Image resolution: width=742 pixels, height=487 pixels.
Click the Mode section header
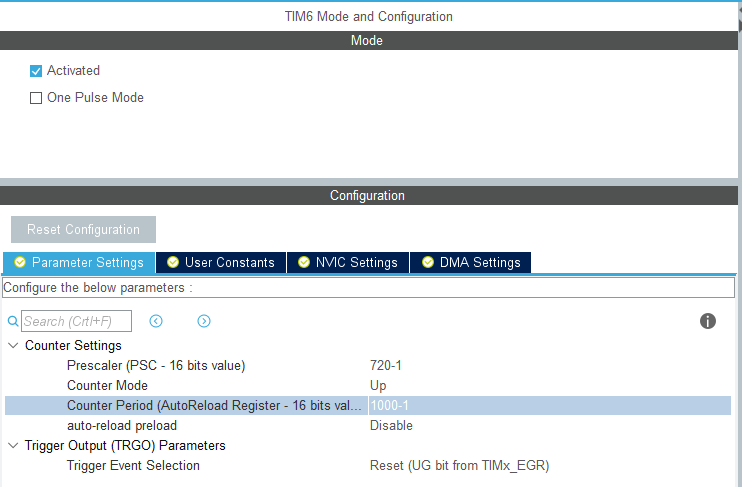click(x=369, y=40)
